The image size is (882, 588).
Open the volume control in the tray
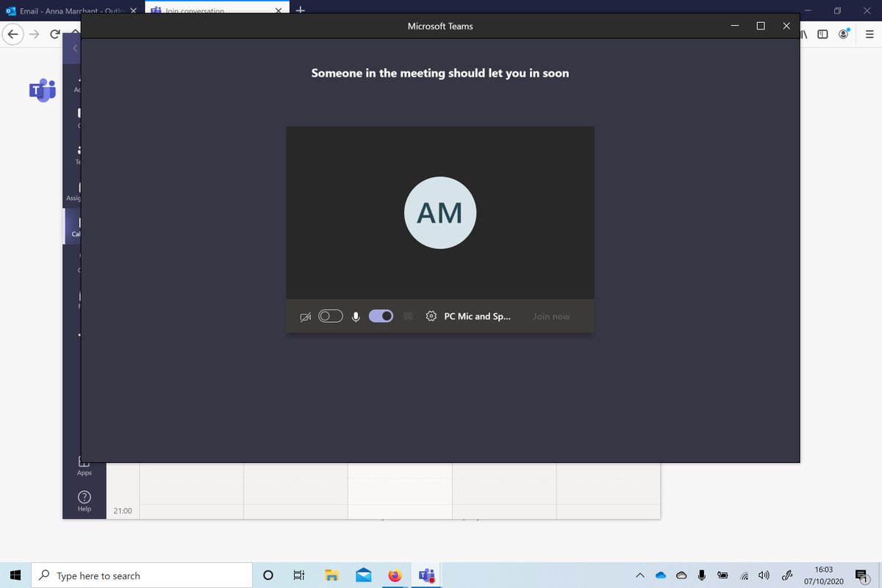click(764, 576)
